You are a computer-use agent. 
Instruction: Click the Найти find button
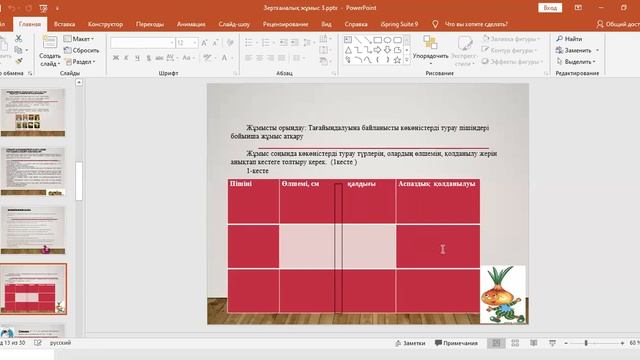pos(569,39)
